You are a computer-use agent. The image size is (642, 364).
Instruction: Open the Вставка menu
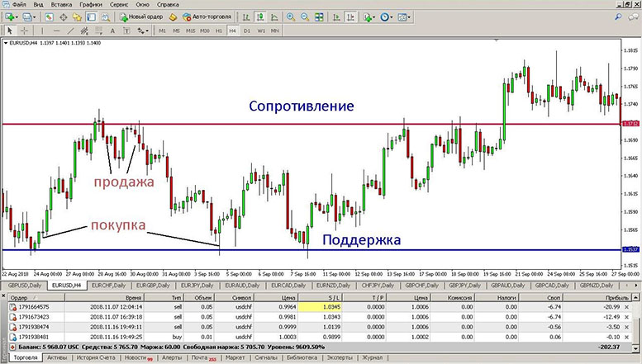[61, 4]
